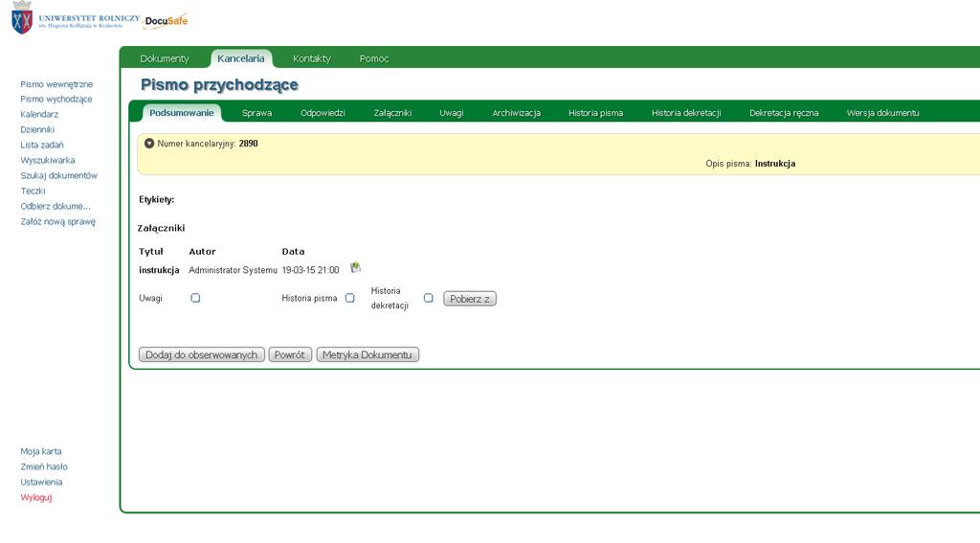Open the Ustawienia link
Screen dimensions: 980x543
pyautogui.click(x=41, y=483)
